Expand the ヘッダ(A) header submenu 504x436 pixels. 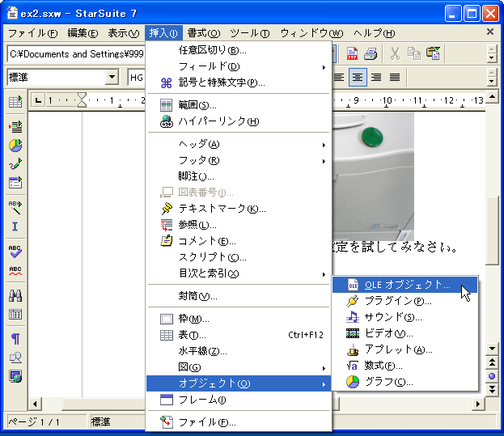239,144
